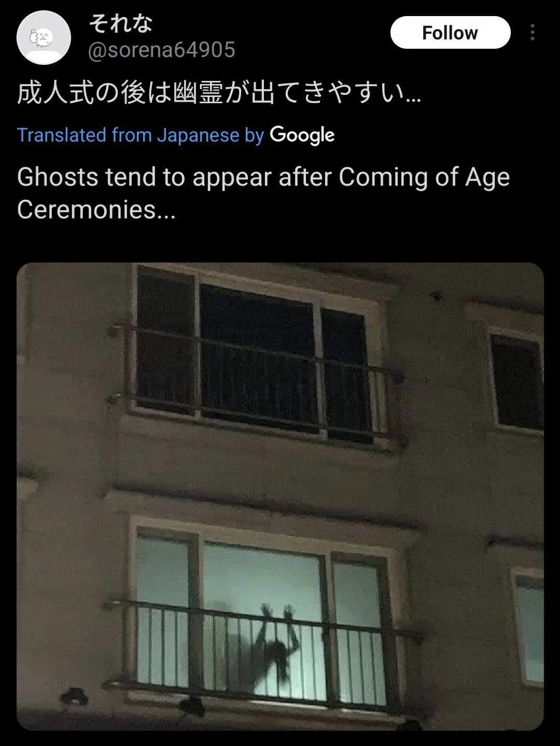
Task: Open the それな profile avatar
Action: tap(44, 37)
